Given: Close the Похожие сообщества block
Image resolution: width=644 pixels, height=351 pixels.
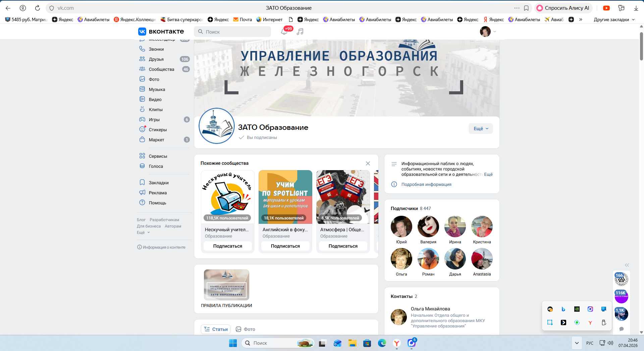Looking at the screenshot, I should (x=368, y=163).
